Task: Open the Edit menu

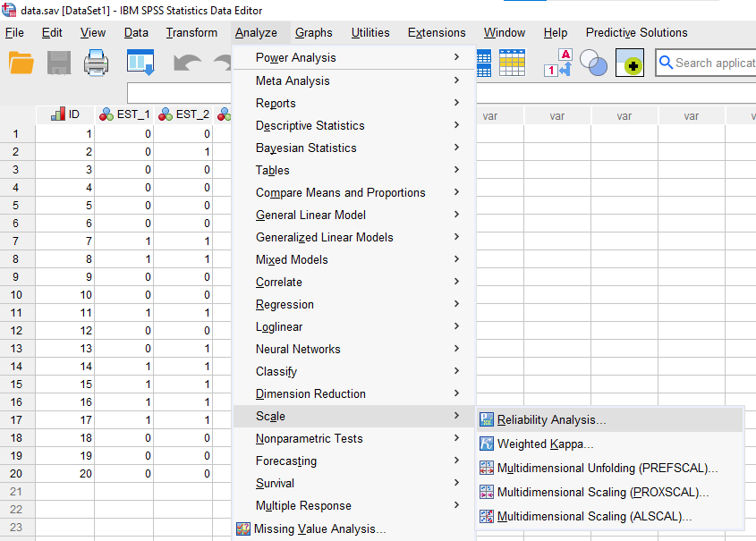Action: click(52, 32)
